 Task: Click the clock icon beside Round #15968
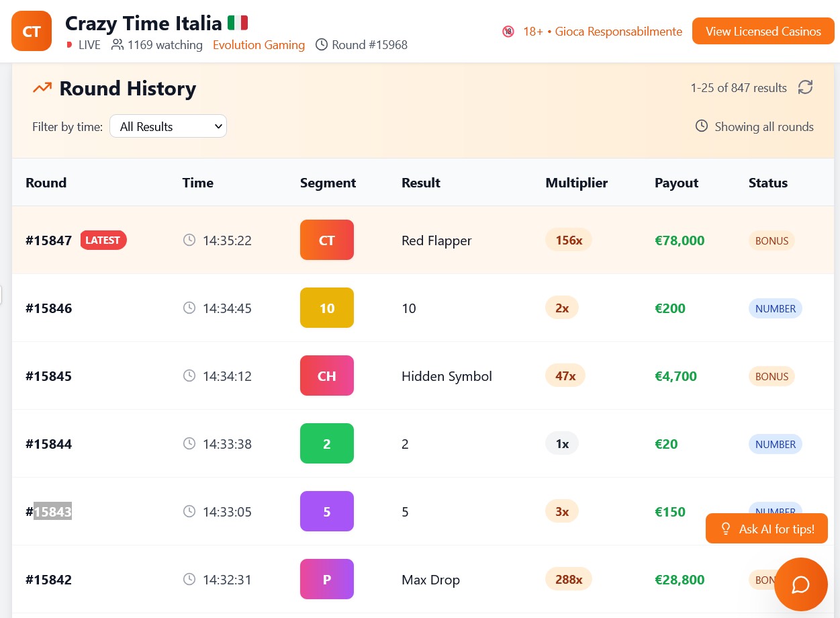pos(322,45)
